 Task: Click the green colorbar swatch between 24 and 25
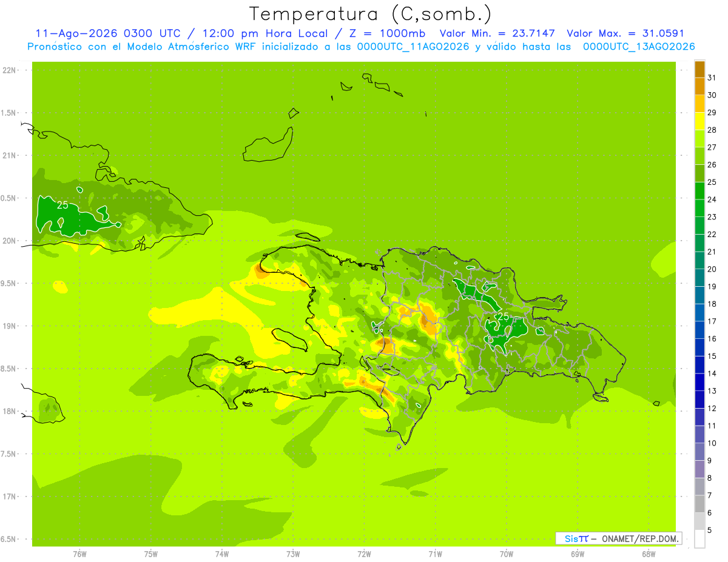click(x=699, y=191)
